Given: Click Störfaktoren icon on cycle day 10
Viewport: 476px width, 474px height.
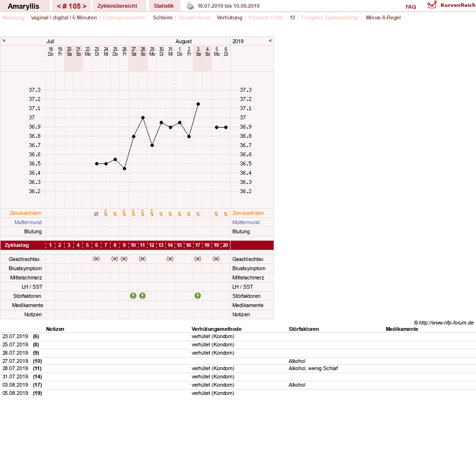Looking at the screenshot, I should coord(133,296).
